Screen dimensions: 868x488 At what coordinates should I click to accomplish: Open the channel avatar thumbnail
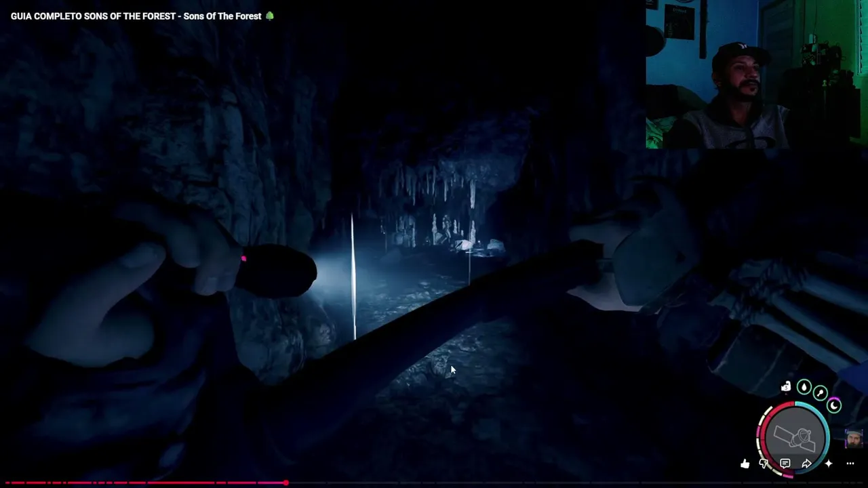(854, 438)
